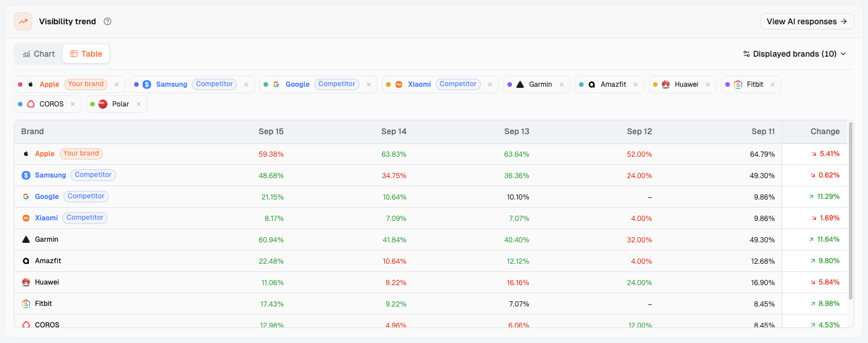This screenshot has width=868, height=343.
Task: Click the Sep 14 column header
Action: point(394,132)
